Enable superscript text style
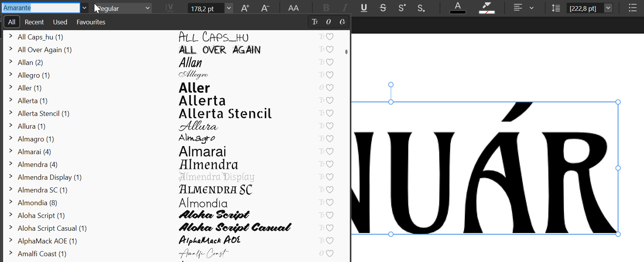 [x=402, y=8]
